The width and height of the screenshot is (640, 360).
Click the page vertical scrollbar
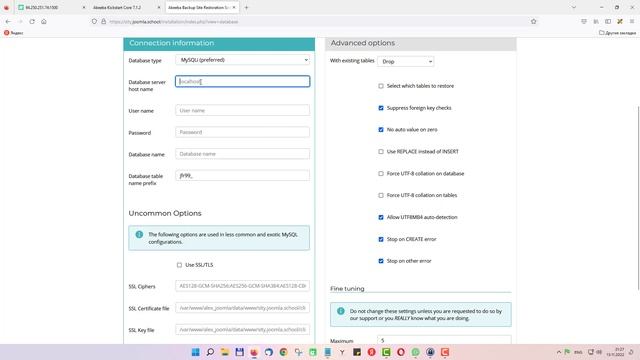638,198
